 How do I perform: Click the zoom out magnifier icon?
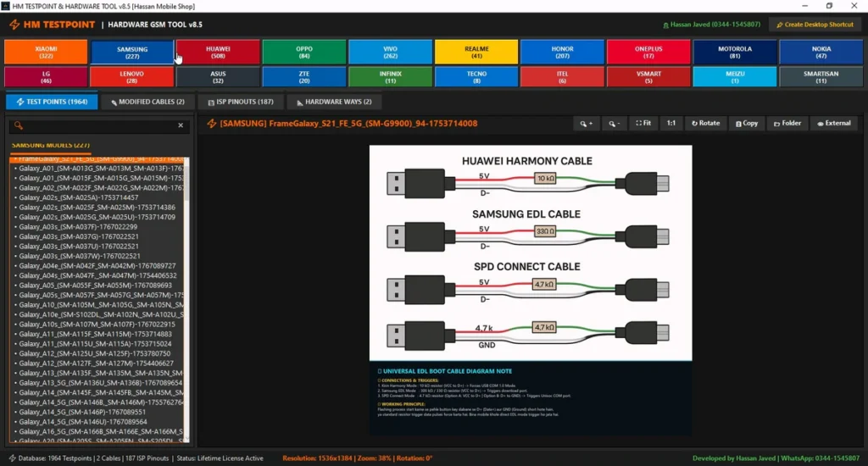(x=615, y=124)
